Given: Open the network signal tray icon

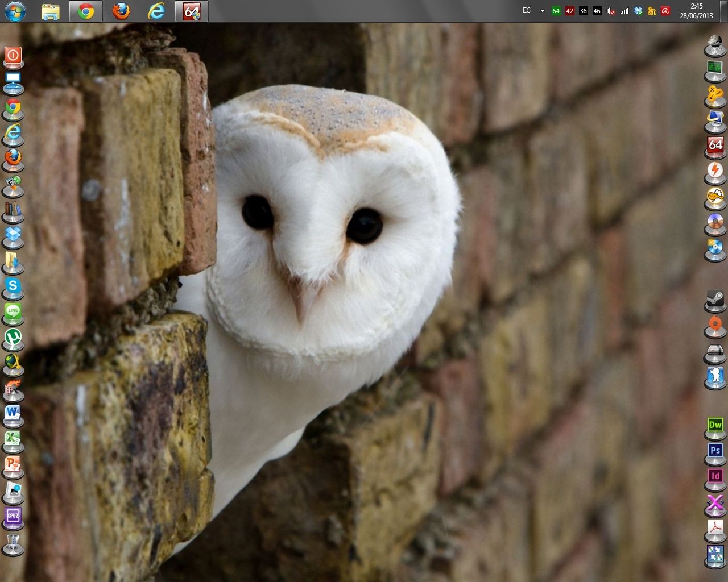Looking at the screenshot, I should coord(624,11).
